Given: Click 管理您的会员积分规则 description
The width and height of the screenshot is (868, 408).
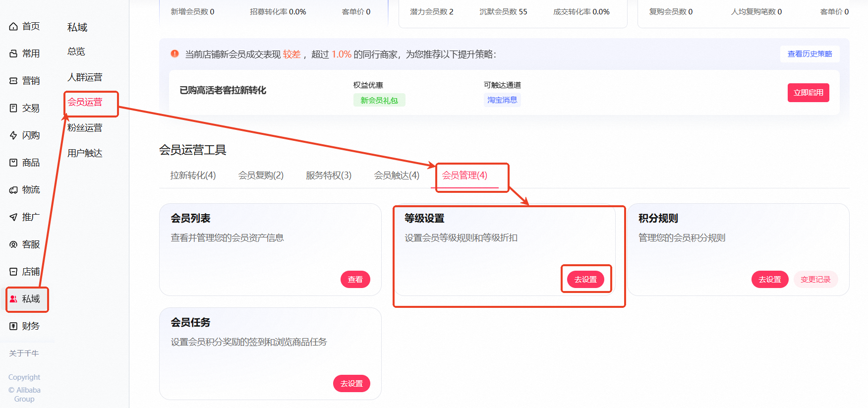Looking at the screenshot, I should [682, 238].
